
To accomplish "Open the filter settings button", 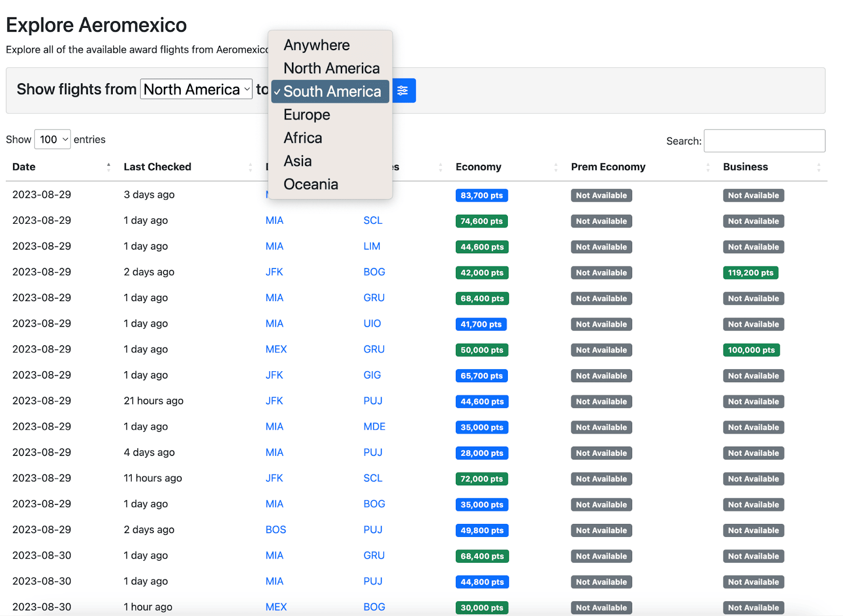I will (403, 91).
